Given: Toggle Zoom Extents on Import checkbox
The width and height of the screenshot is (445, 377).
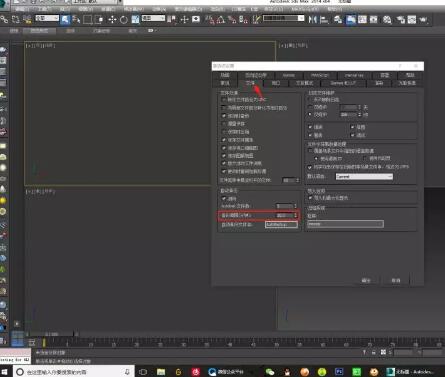Looking at the screenshot, I should (x=310, y=198).
